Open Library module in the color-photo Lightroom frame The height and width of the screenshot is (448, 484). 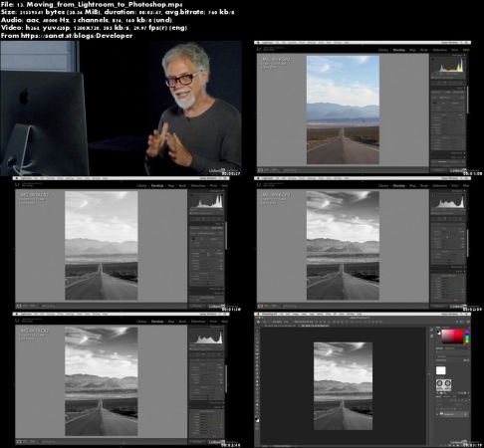pyautogui.click(x=383, y=50)
